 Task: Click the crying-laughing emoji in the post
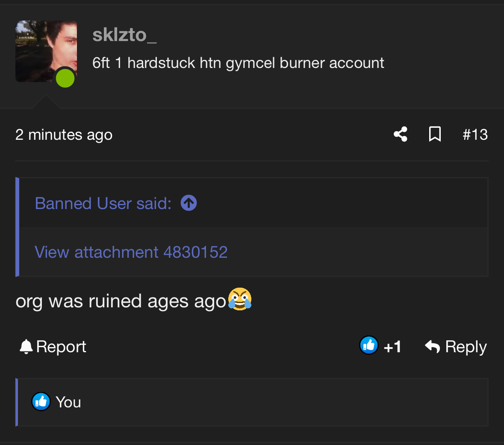point(240,299)
